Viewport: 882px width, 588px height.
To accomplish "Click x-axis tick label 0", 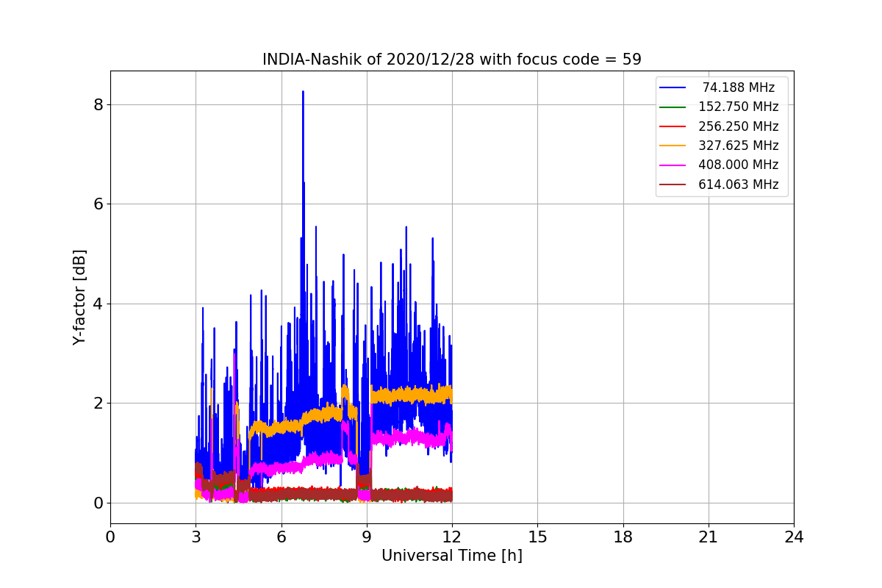I will click(x=110, y=537).
